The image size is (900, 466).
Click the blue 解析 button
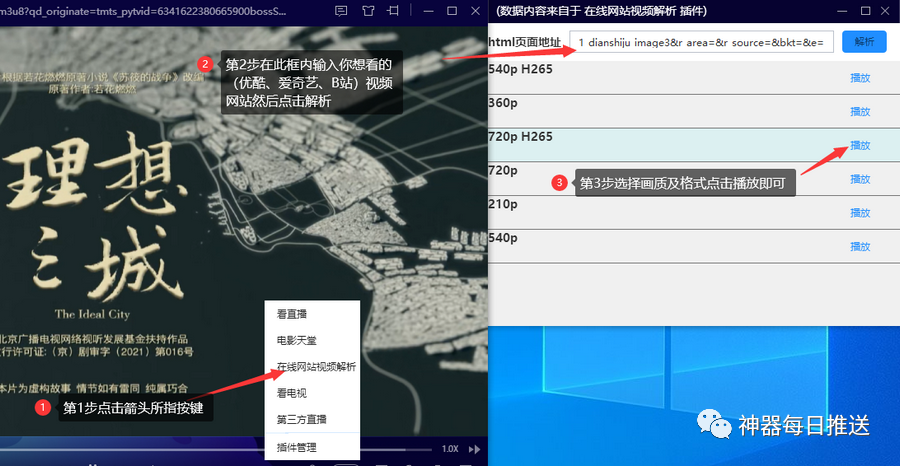coord(864,42)
